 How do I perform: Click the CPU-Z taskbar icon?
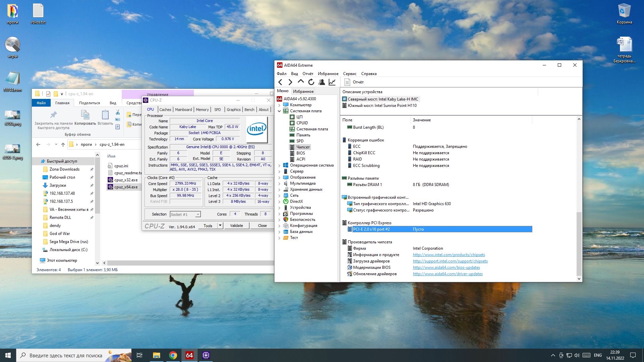[206, 355]
